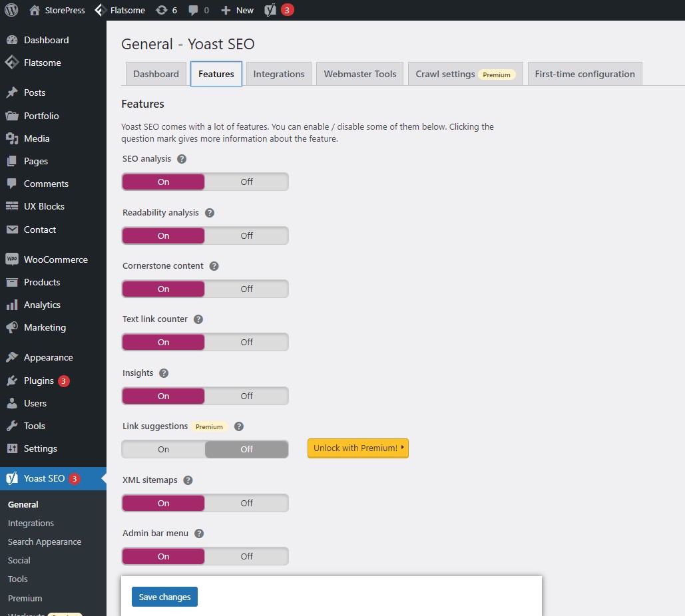Turn Link suggestions On

coord(163,449)
